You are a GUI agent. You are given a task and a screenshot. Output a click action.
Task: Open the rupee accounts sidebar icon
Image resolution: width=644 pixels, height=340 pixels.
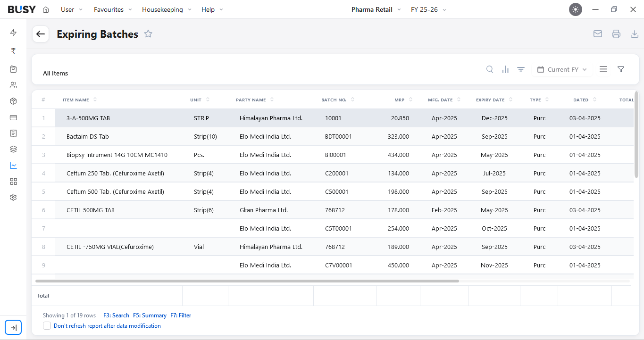[x=13, y=51]
